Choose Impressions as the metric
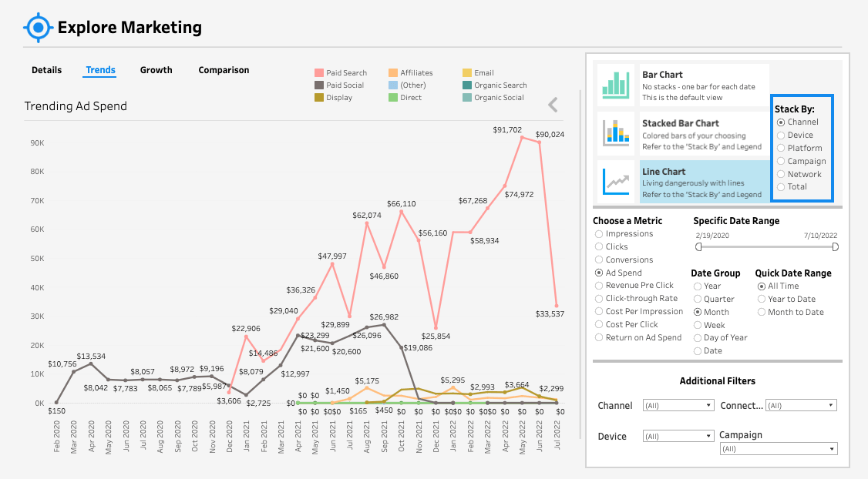868x479 pixels. [x=597, y=233]
